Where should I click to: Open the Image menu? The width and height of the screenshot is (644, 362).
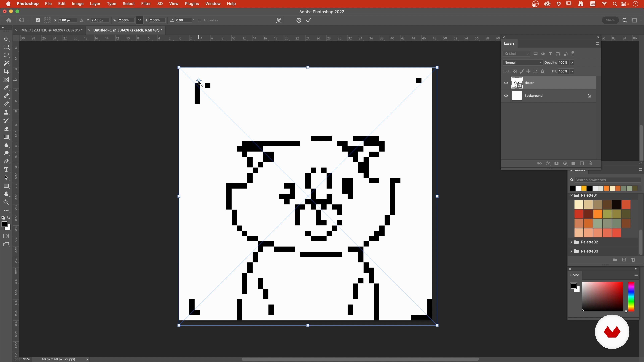pyautogui.click(x=78, y=4)
